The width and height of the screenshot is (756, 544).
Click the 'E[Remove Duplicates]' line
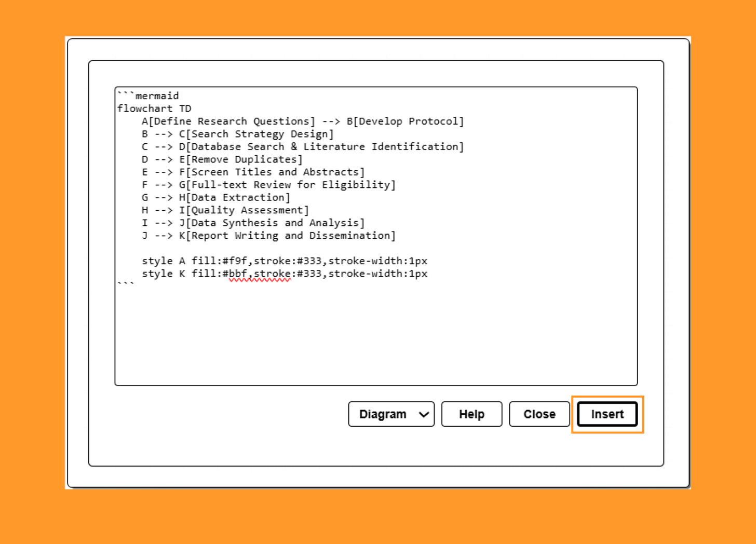point(222,159)
